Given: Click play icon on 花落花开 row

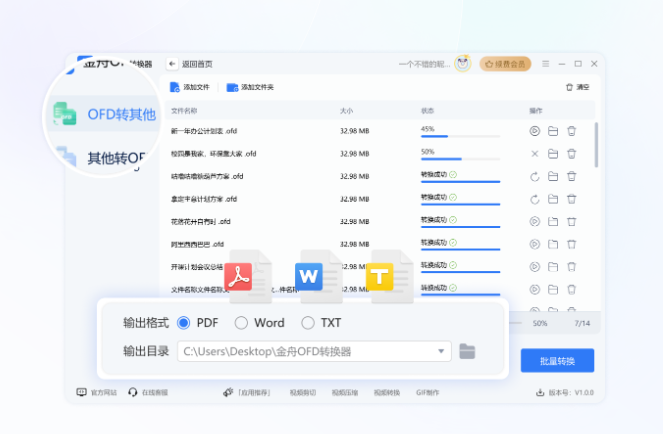Looking at the screenshot, I should [x=535, y=222].
